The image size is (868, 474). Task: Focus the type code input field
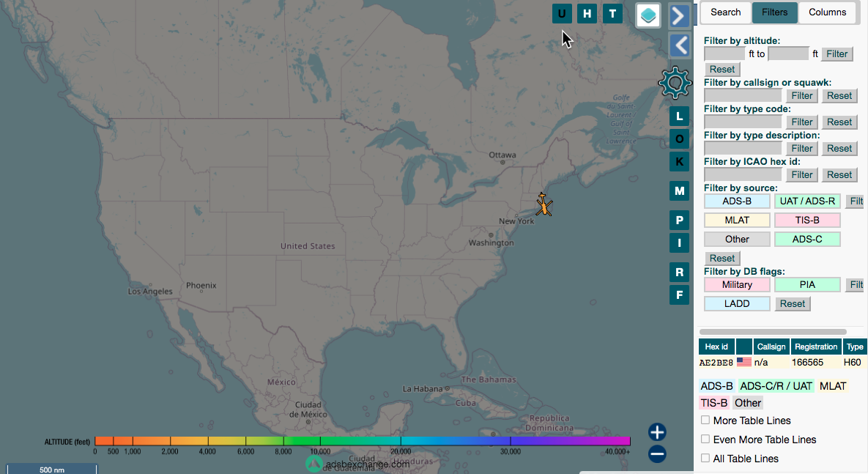pos(743,122)
